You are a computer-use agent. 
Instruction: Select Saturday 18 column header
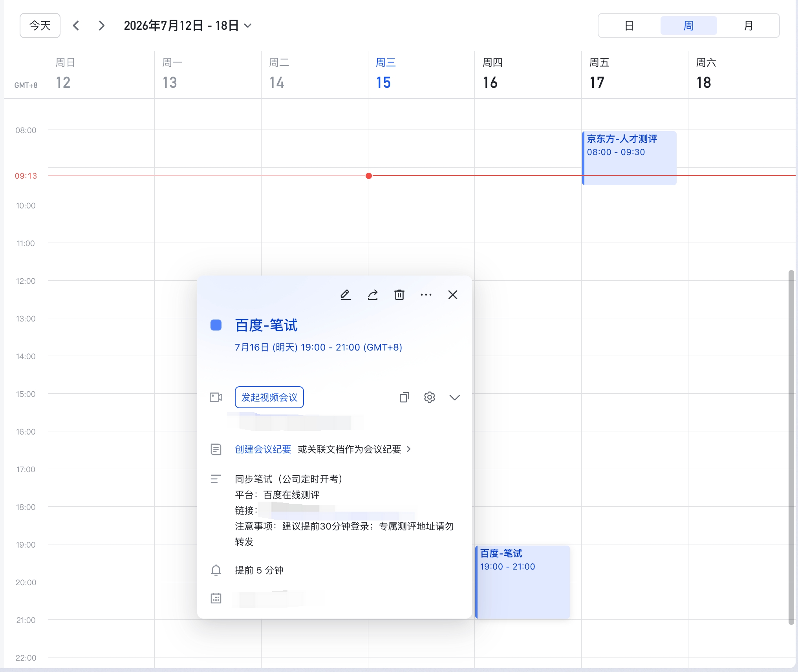[x=742, y=74]
